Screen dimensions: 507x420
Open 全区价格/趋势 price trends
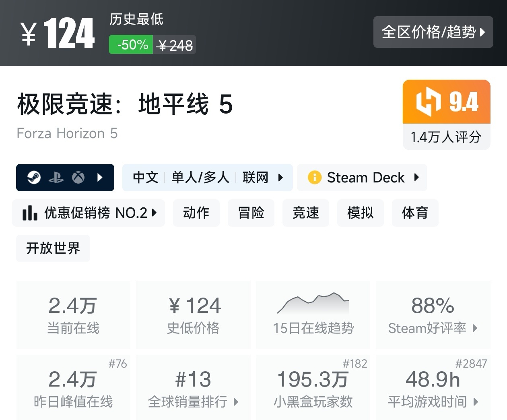[433, 32]
